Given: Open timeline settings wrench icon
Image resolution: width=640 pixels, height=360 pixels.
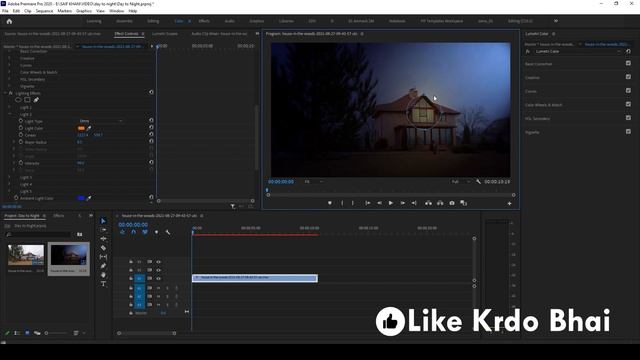Looking at the screenshot, I should click(x=168, y=232).
